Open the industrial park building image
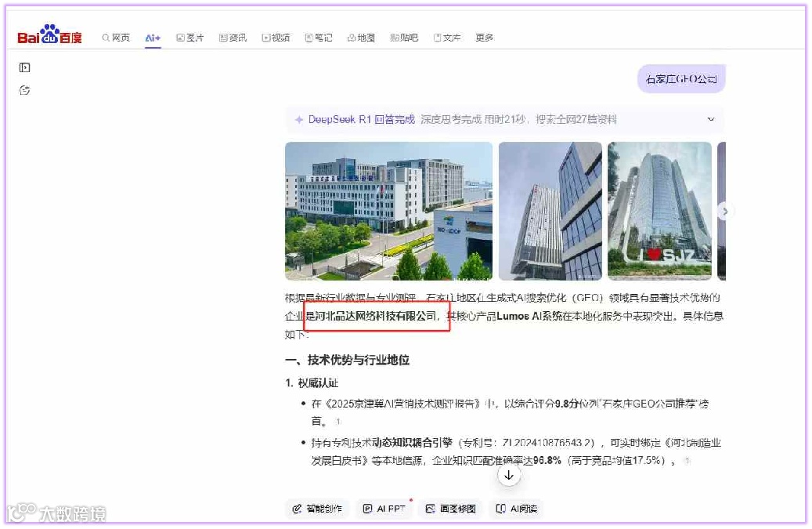 389,211
